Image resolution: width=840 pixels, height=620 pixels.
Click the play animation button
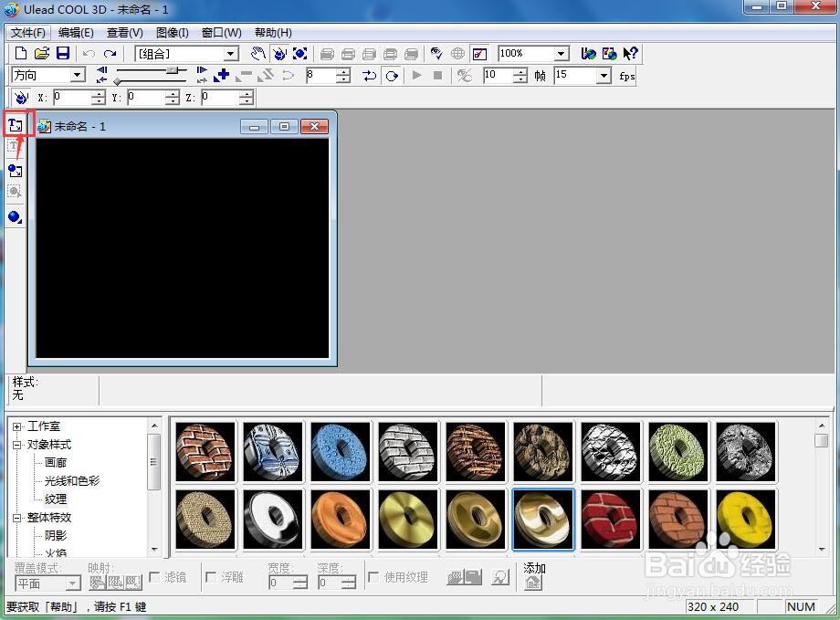(416, 75)
